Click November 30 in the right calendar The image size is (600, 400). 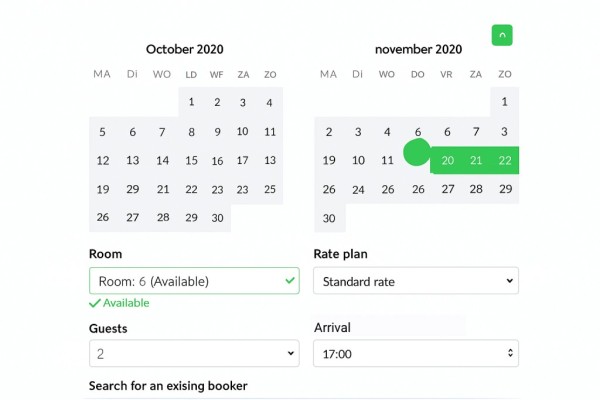[330, 218]
